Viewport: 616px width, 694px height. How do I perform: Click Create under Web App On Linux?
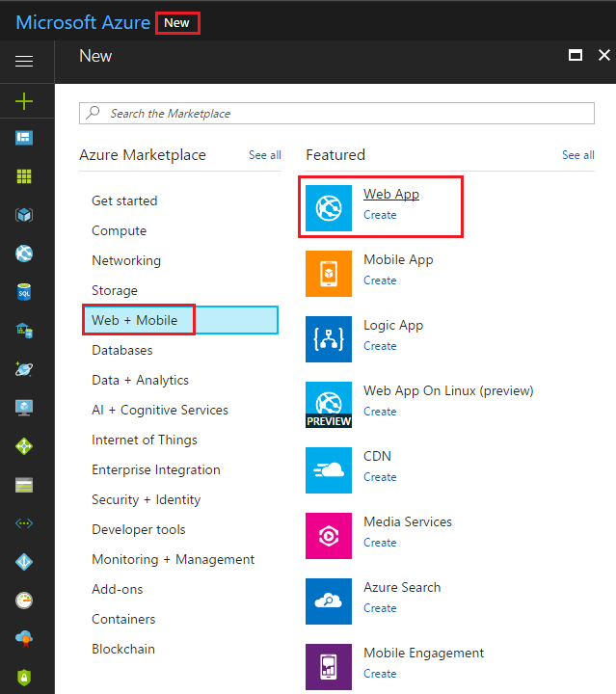pos(380,412)
